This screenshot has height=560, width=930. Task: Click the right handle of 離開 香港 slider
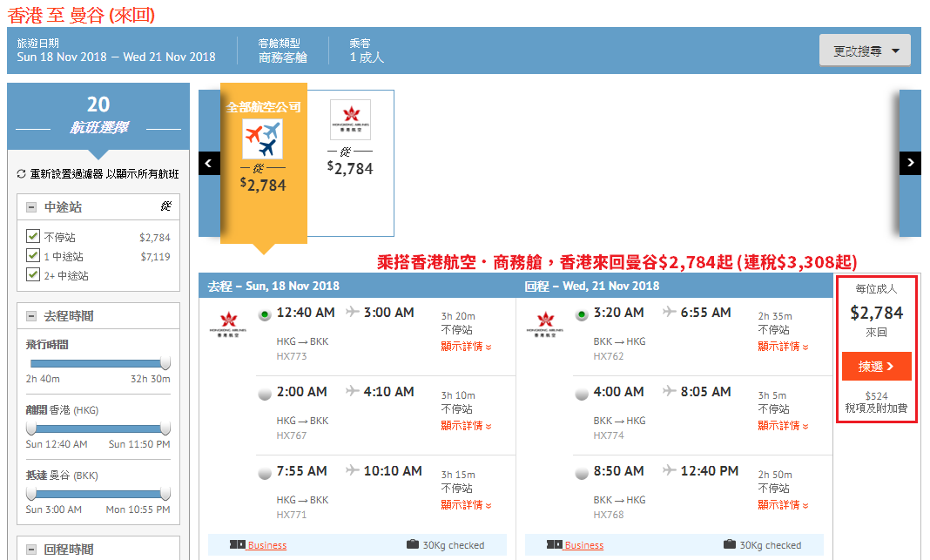click(x=165, y=428)
